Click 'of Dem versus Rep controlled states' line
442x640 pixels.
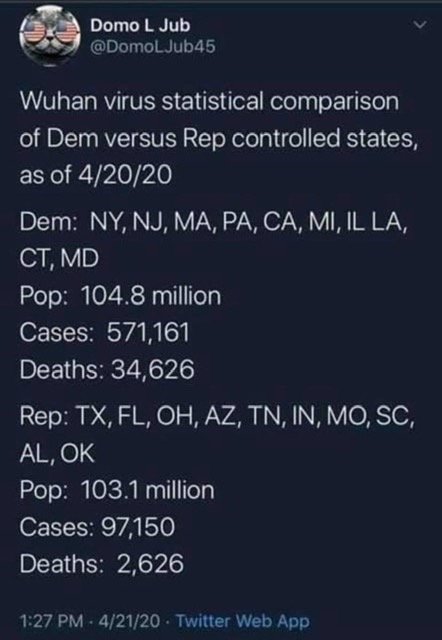pos(219,139)
